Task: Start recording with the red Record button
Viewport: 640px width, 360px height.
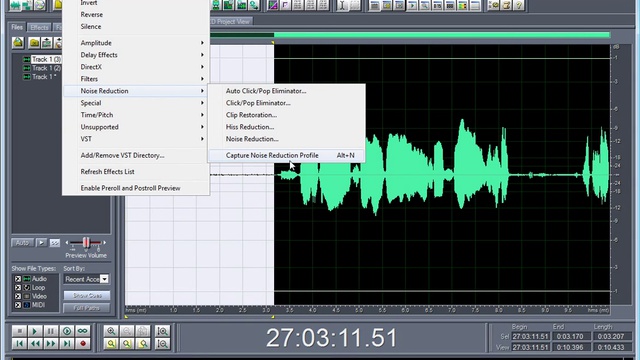Action: [x=83, y=344]
